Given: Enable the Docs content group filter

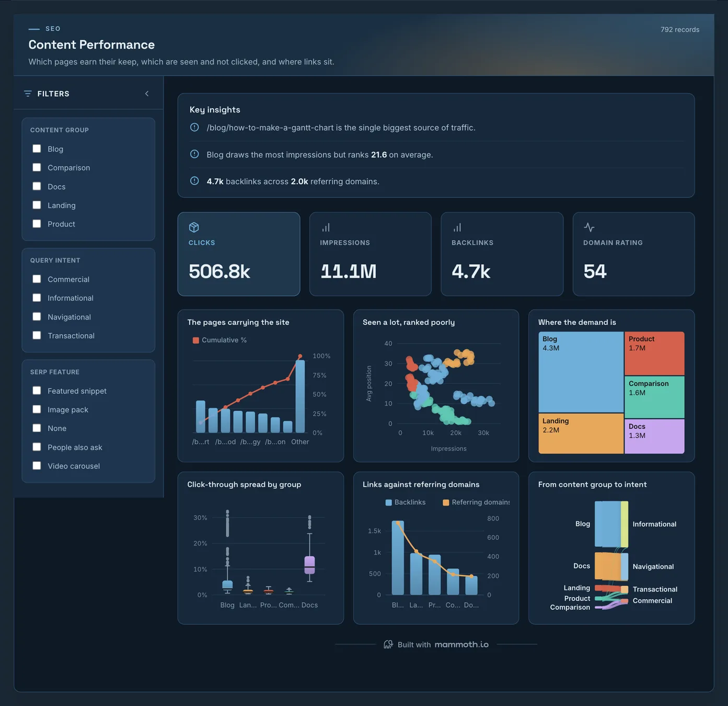Looking at the screenshot, I should tap(37, 186).
